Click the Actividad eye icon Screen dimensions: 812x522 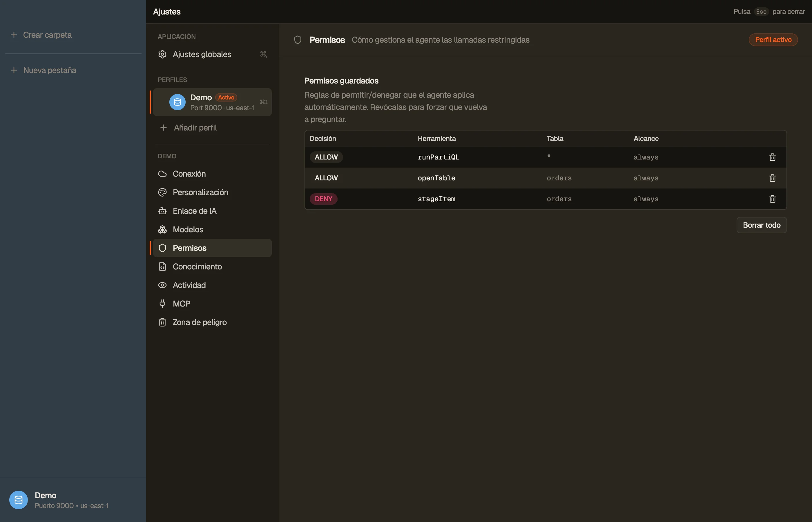click(162, 285)
